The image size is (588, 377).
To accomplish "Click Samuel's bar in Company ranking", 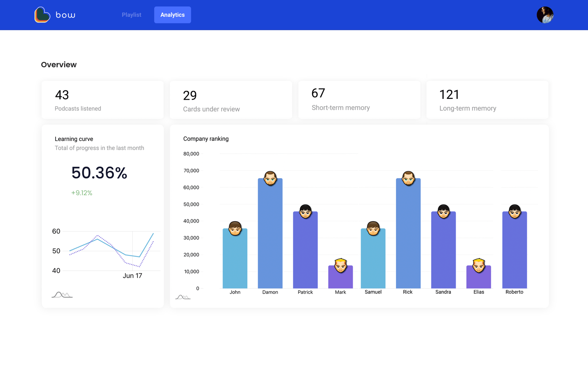I will (x=373, y=259).
